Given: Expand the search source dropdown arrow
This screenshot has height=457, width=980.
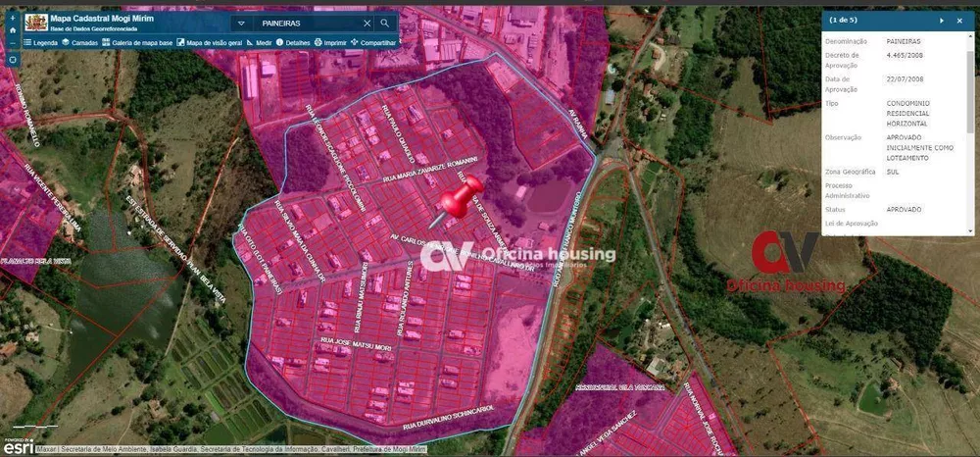Looking at the screenshot, I should tap(241, 23).
